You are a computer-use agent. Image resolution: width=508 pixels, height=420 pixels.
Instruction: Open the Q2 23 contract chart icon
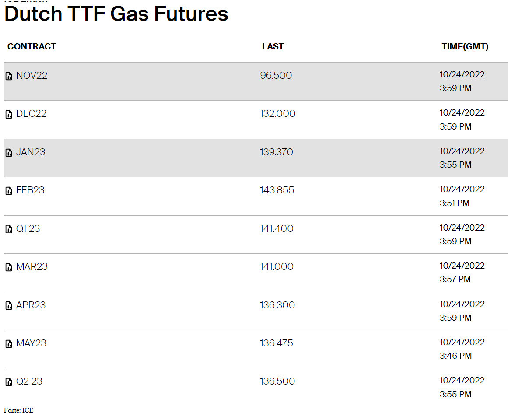9,382
